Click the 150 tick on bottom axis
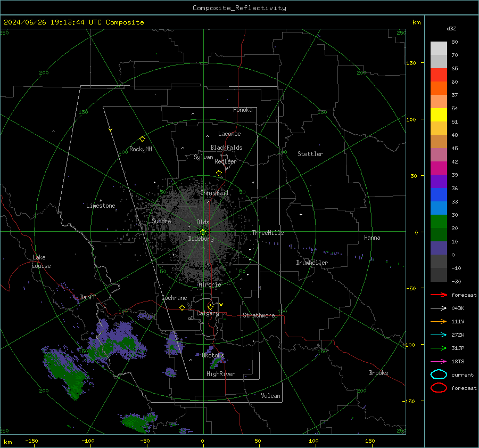This screenshot has width=479, height=448. pos(370,441)
